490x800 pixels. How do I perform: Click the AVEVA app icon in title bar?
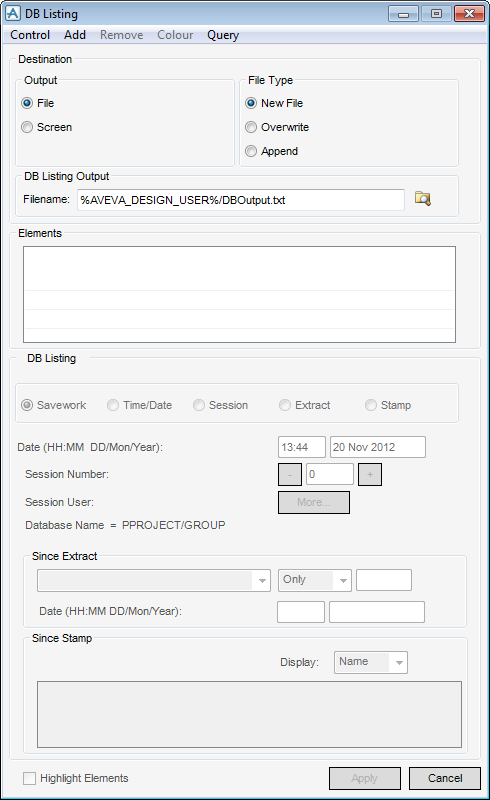coord(13,13)
